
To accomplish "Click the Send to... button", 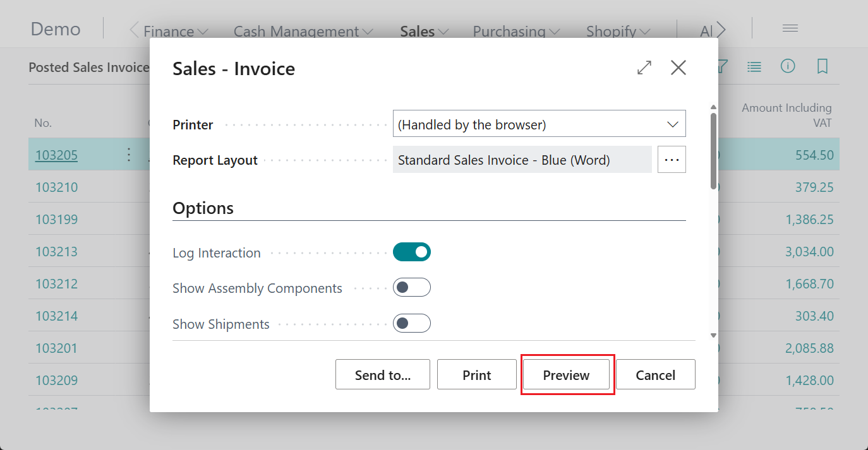I will click(383, 375).
